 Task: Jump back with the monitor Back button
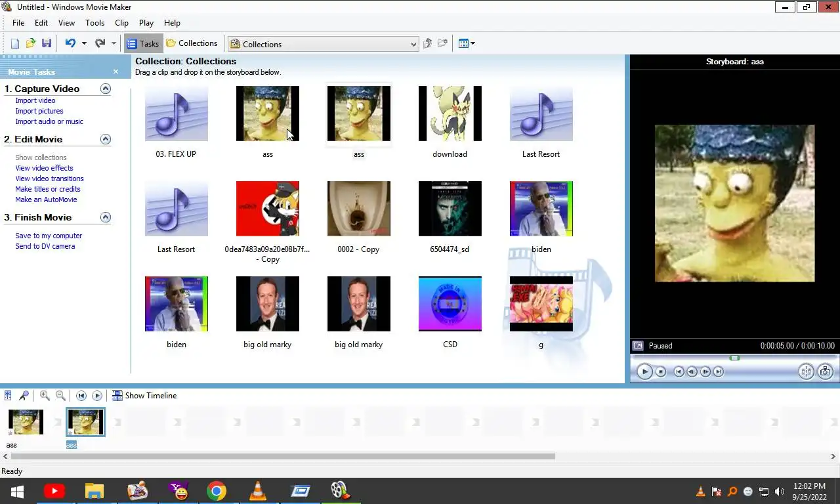(x=679, y=371)
